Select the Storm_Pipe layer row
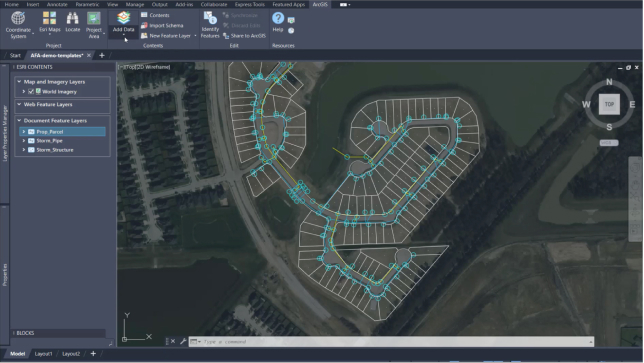 coord(62,141)
